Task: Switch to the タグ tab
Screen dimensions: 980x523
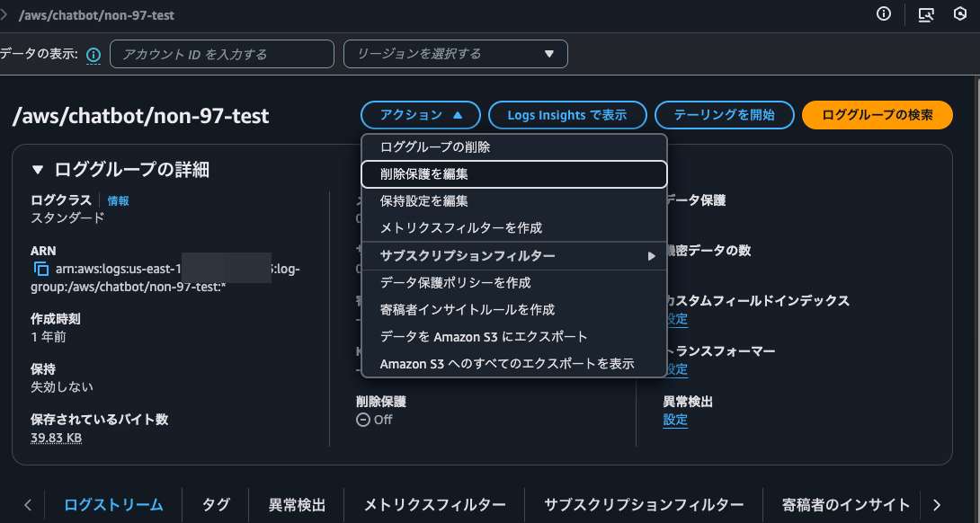Action: tap(215, 505)
